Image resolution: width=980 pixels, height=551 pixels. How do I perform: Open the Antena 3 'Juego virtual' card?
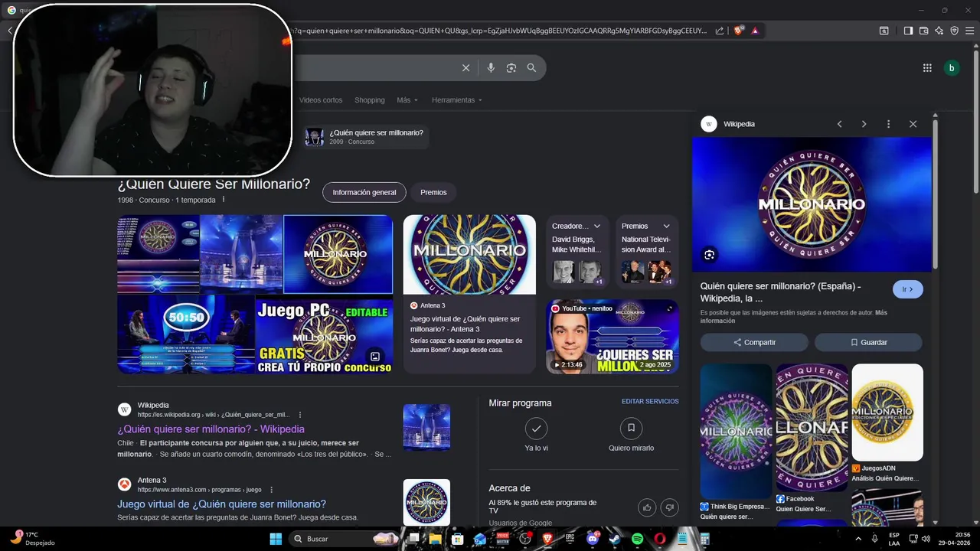[x=469, y=294]
